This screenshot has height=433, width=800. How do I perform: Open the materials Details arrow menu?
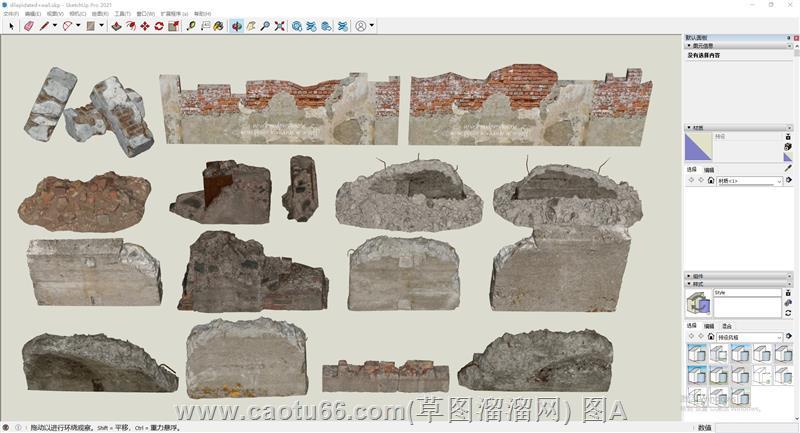pyautogui.click(x=788, y=180)
